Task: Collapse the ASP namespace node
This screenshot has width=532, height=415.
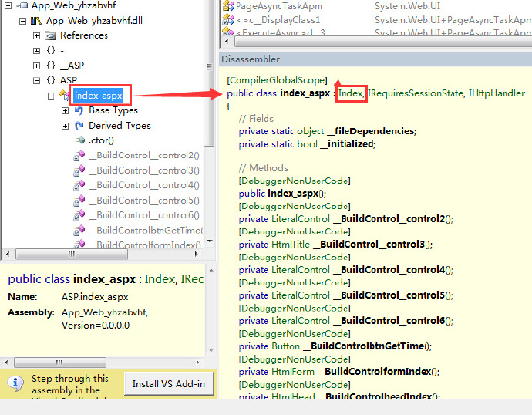Action: coord(37,80)
